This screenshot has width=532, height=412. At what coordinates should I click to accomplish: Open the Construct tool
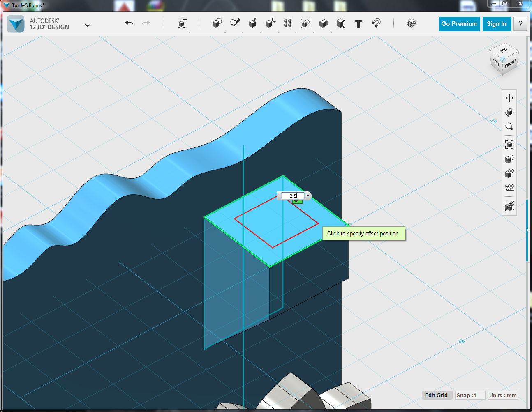click(252, 23)
